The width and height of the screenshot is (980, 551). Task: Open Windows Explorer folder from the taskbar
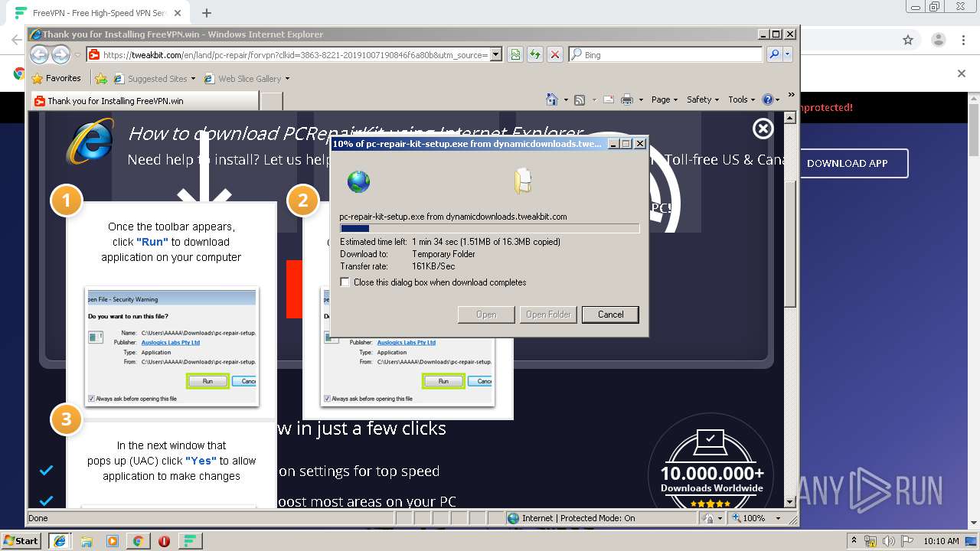pyautogui.click(x=87, y=540)
